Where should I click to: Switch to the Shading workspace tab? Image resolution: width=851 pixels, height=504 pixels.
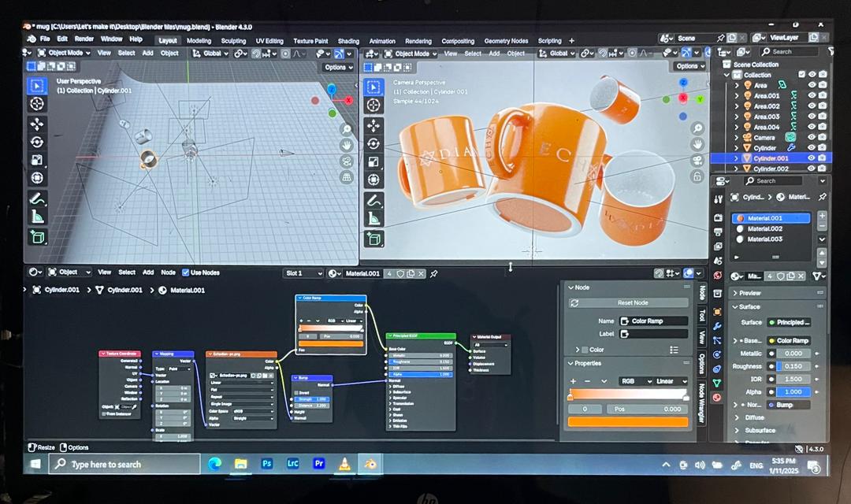point(348,41)
